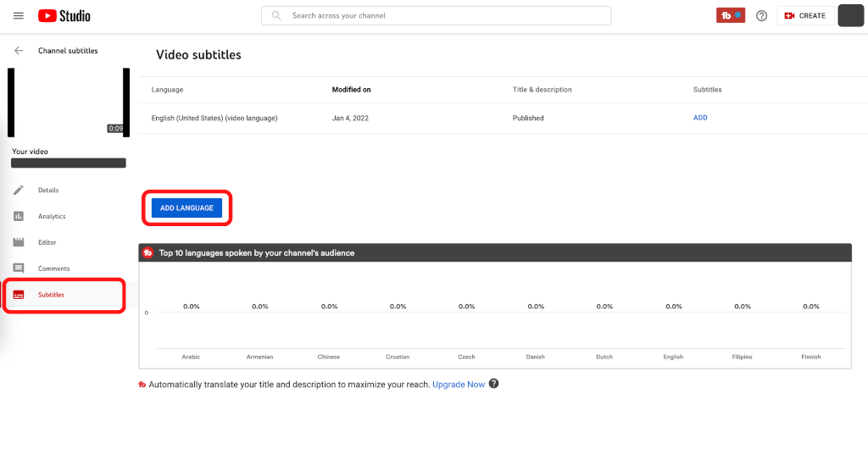Click the Analytics bar chart icon
Viewport: 868px width, 476px height.
(19, 216)
